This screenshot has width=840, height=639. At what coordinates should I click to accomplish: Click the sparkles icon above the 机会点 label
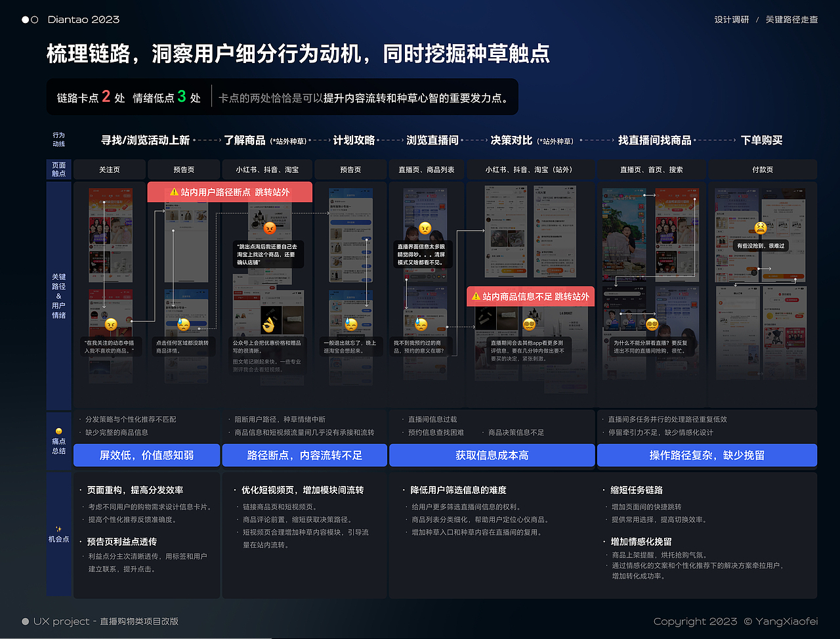point(58,529)
